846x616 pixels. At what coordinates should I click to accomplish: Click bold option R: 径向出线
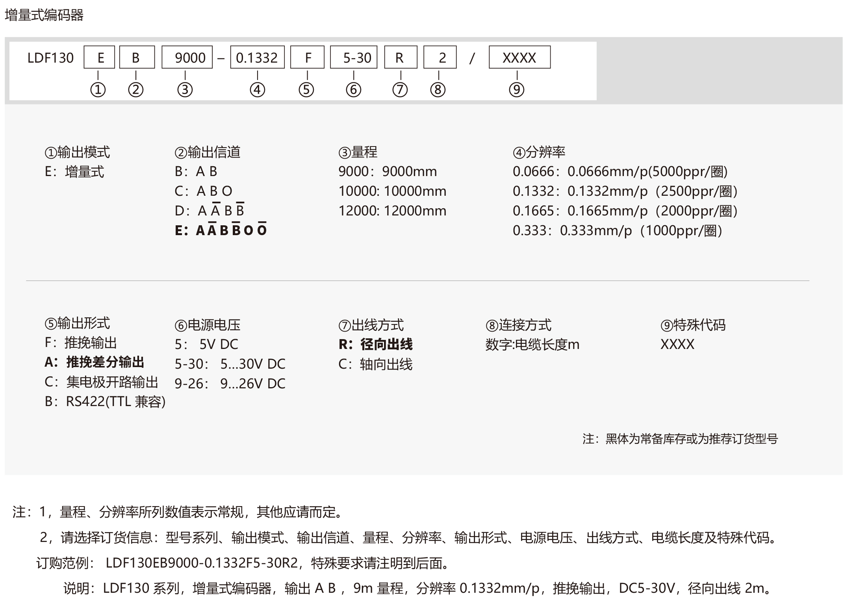coord(376,344)
